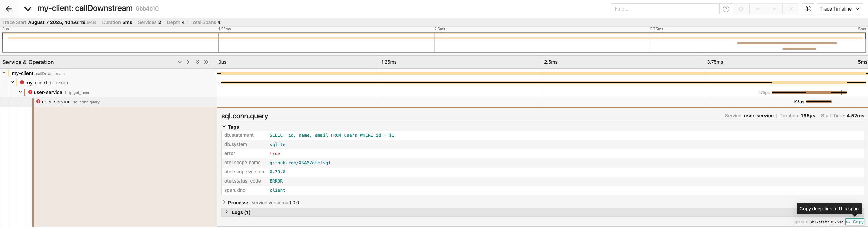Click the github.com/XSAM/otelsql value
868x228 pixels.
300,163
